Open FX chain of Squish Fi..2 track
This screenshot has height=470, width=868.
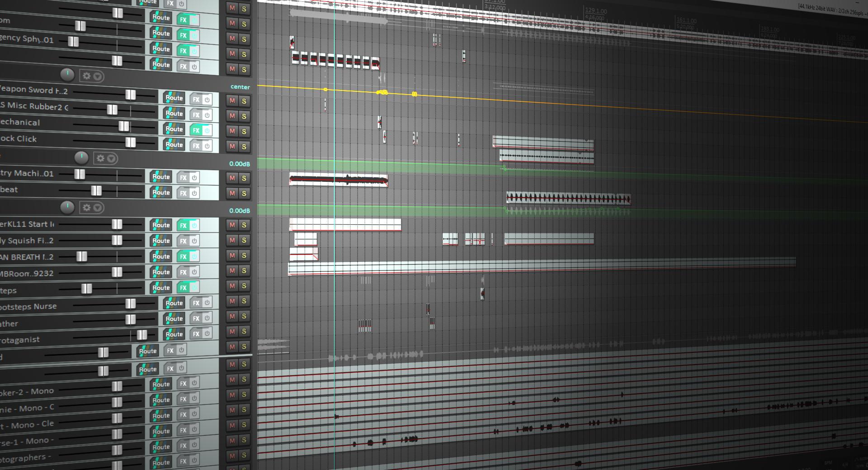coord(183,241)
